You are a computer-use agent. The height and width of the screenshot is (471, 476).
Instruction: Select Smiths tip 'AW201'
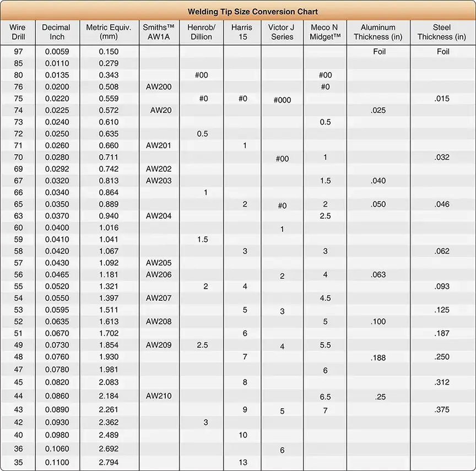point(159,145)
